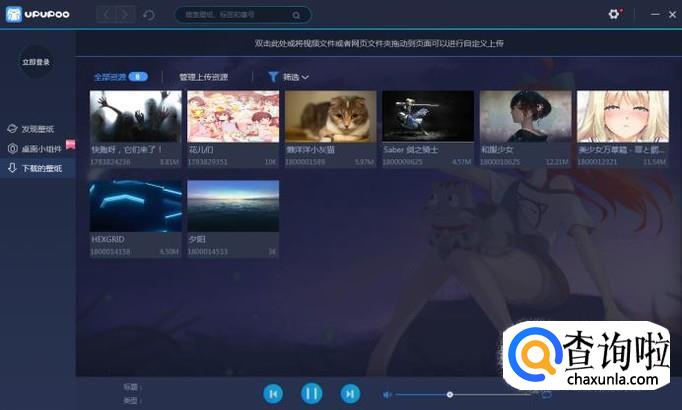Select the 管理上传资源 tab
This screenshot has width=682, height=410.
204,77
